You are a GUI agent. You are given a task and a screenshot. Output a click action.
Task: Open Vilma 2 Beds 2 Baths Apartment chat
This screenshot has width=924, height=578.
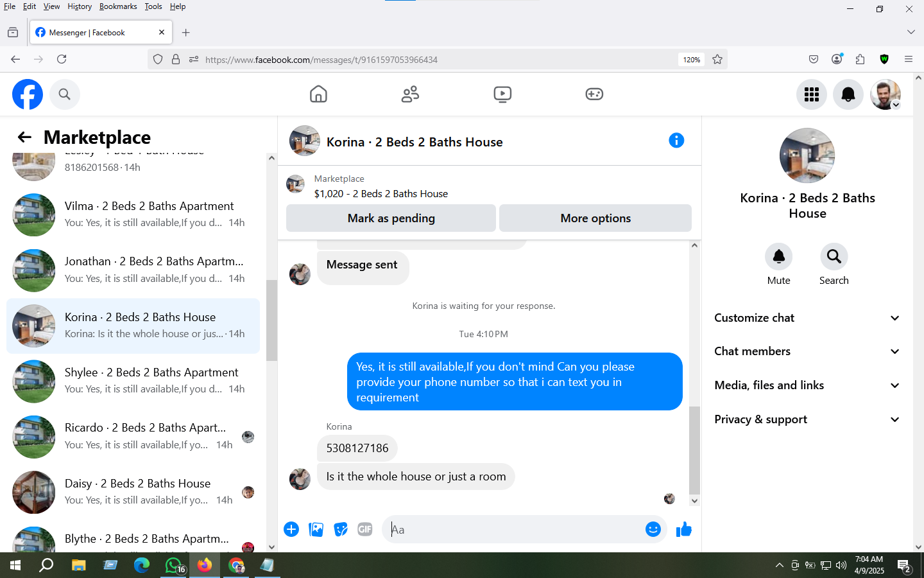[133, 215]
